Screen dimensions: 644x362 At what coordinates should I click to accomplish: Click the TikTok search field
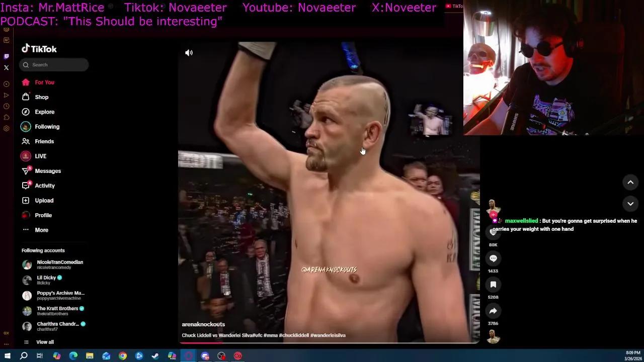(x=58, y=65)
